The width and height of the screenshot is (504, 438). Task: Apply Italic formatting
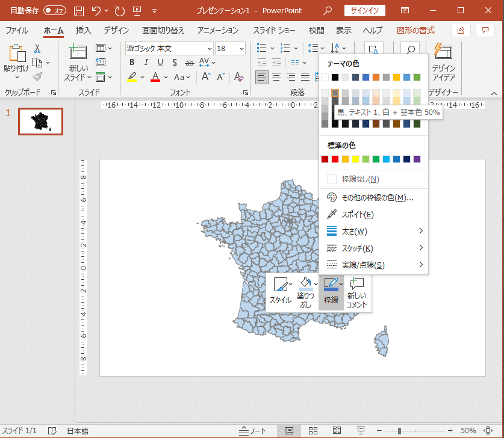click(146, 63)
